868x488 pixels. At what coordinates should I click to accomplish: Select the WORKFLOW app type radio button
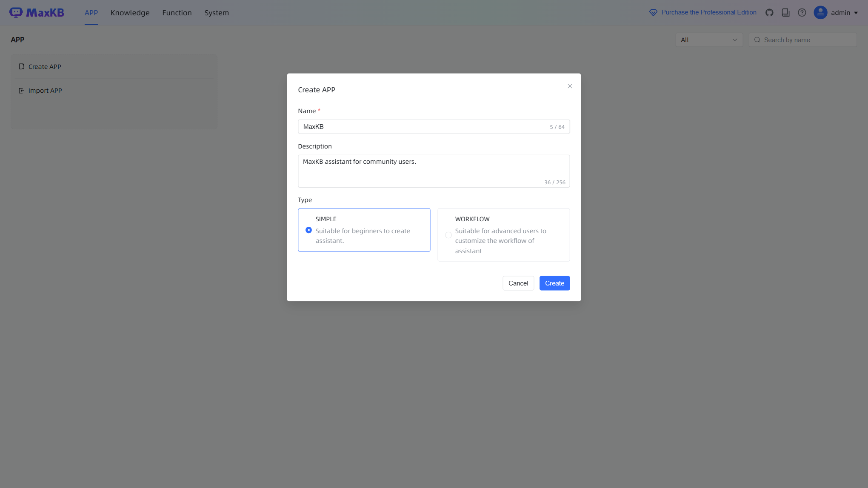448,235
